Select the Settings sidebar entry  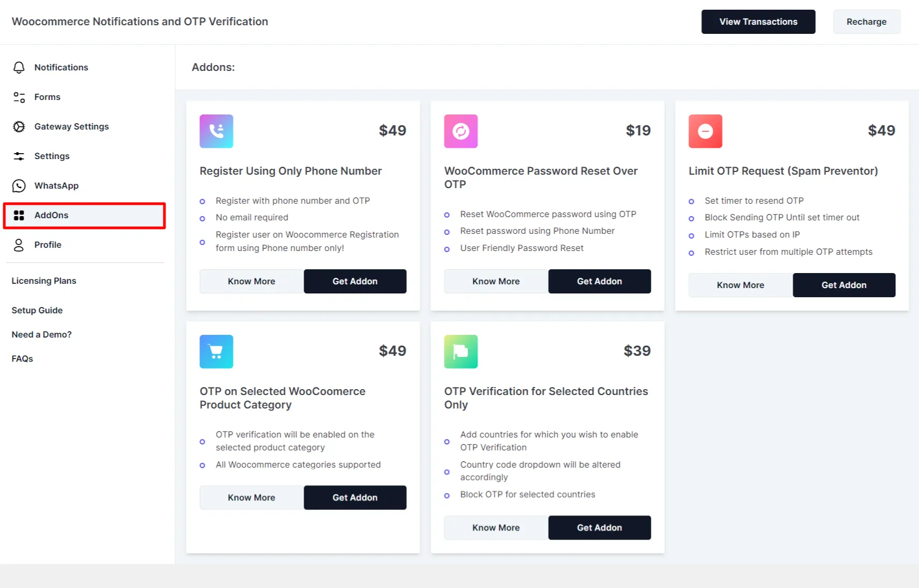(84, 156)
